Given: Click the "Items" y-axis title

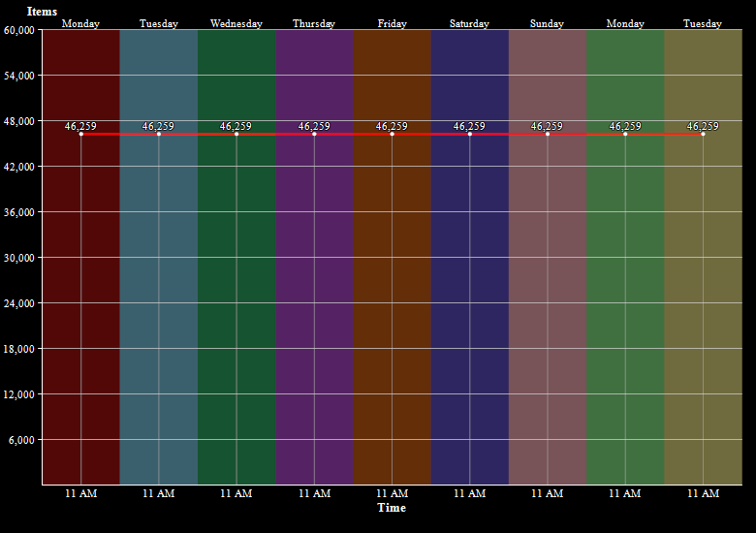Looking at the screenshot, I should point(42,11).
